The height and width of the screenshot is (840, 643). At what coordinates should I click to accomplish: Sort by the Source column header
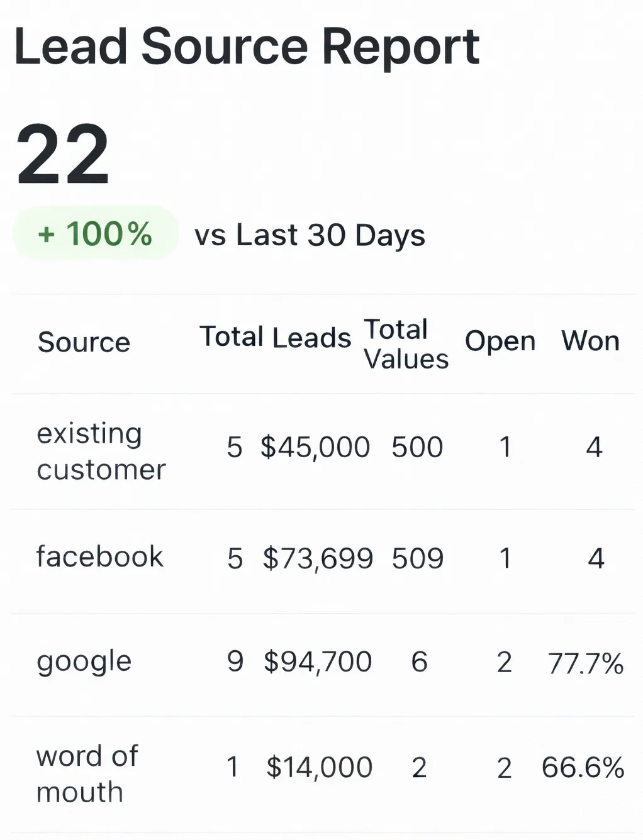[x=84, y=343]
